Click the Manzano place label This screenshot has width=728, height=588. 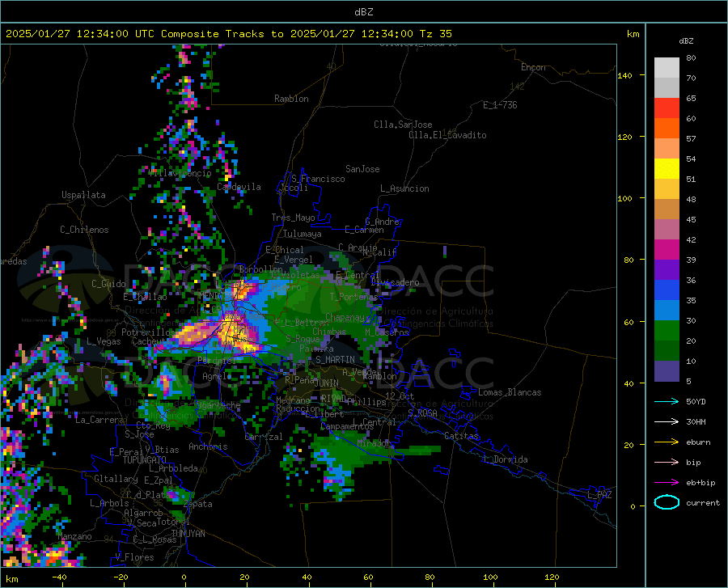74,536
